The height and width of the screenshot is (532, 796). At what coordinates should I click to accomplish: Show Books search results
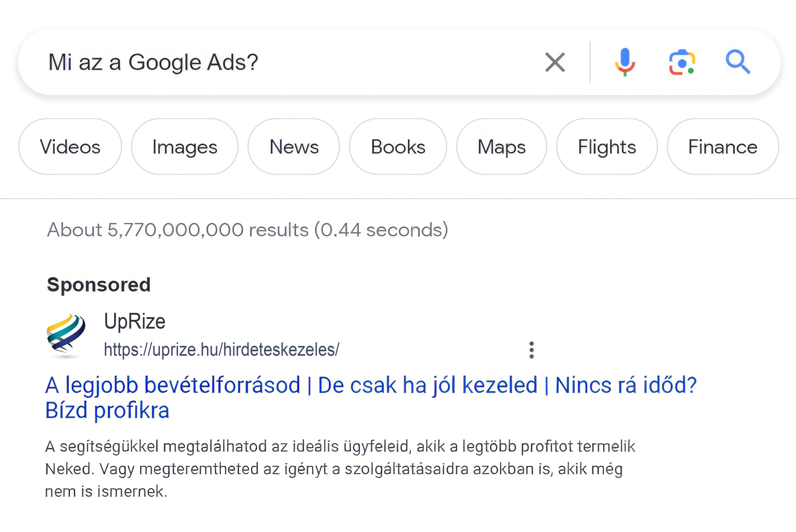click(x=398, y=146)
